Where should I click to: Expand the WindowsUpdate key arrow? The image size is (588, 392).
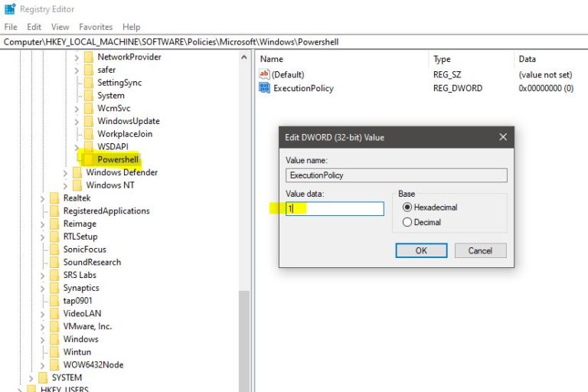[x=77, y=122]
